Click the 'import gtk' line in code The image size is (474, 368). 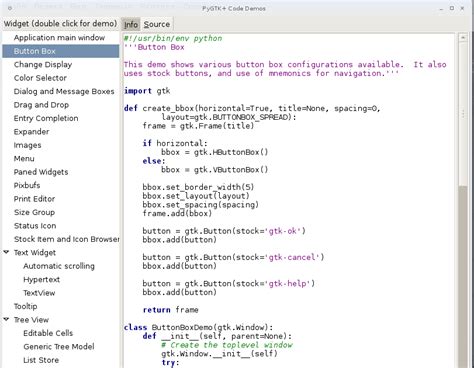point(147,91)
